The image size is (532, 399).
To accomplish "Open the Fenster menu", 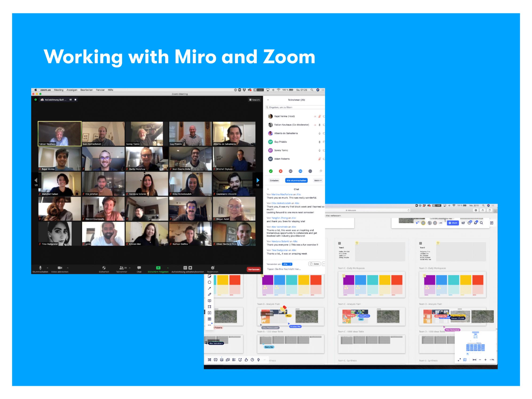I will coord(100,90).
